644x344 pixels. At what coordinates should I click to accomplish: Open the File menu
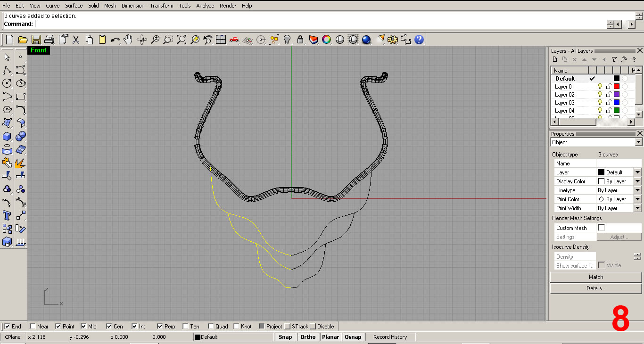6,6
